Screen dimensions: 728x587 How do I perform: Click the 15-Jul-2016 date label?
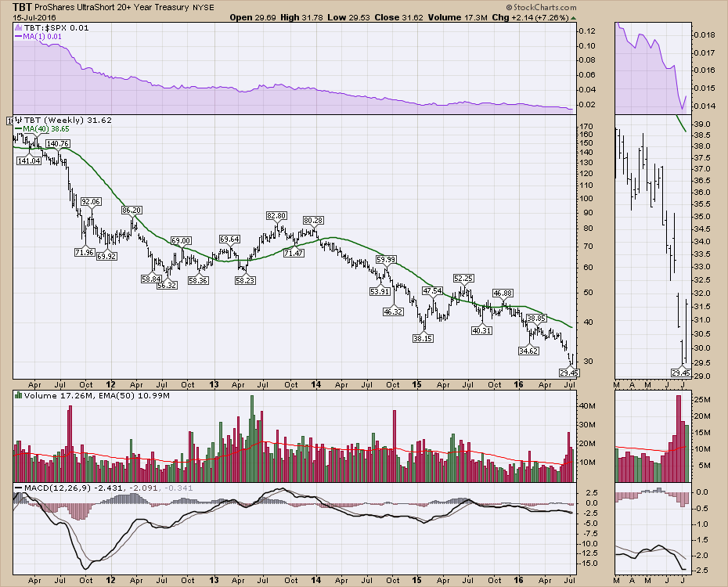pyautogui.click(x=34, y=18)
